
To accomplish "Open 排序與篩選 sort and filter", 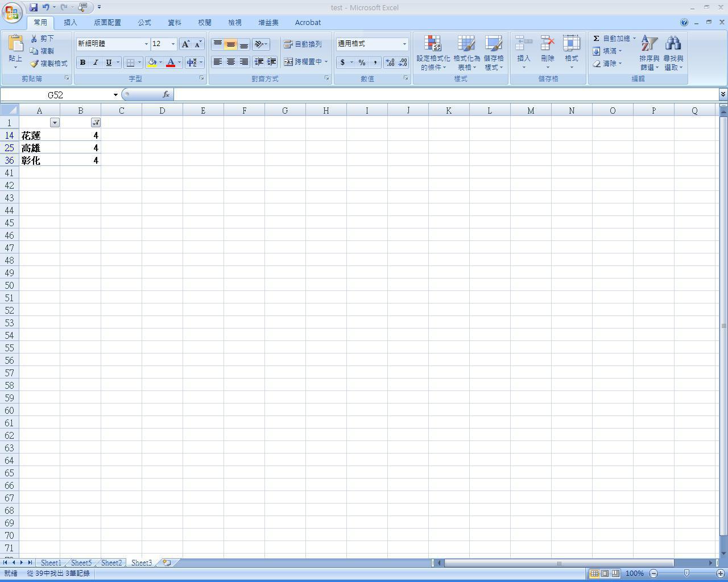I will [649, 53].
